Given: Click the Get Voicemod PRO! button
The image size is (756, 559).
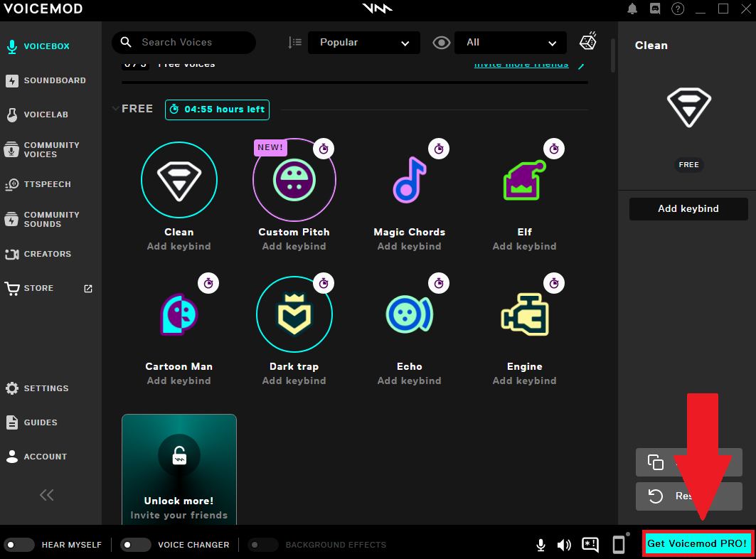Looking at the screenshot, I should pyautogui.click(x=697, y=543).
